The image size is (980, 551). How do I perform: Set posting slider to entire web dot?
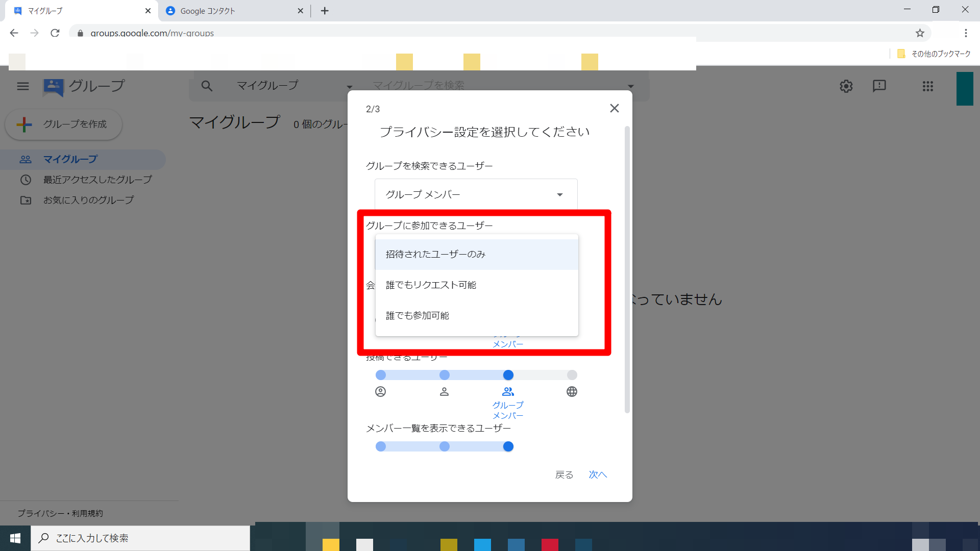pyautogui.click(x=572, y=375)
